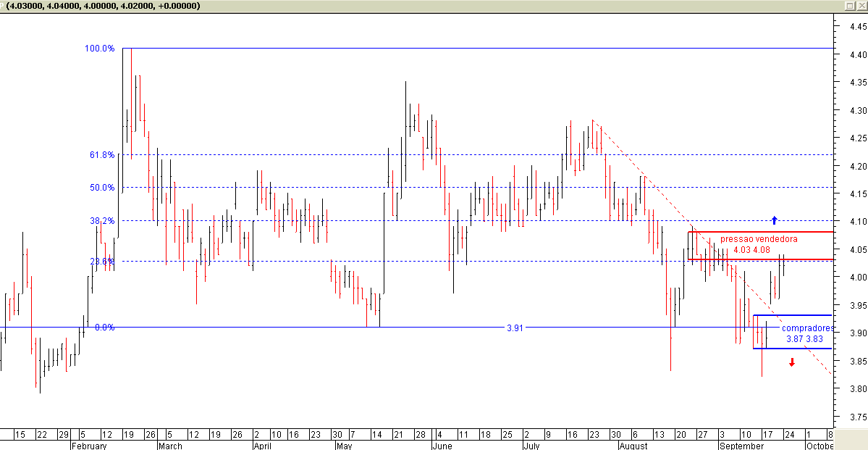
Task: Click the 4.00 price axis label
Action: [860, 277]
